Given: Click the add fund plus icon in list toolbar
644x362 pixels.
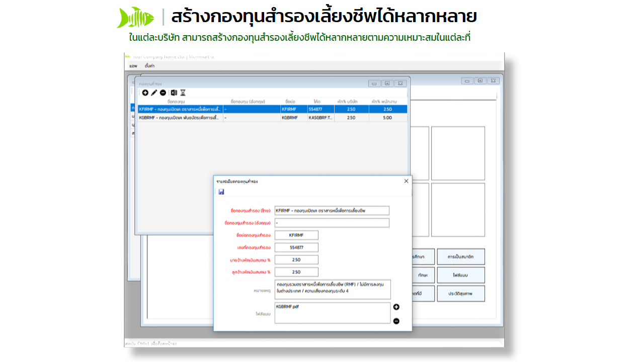Looking at the screenshot, I should (x=145, y=93).
